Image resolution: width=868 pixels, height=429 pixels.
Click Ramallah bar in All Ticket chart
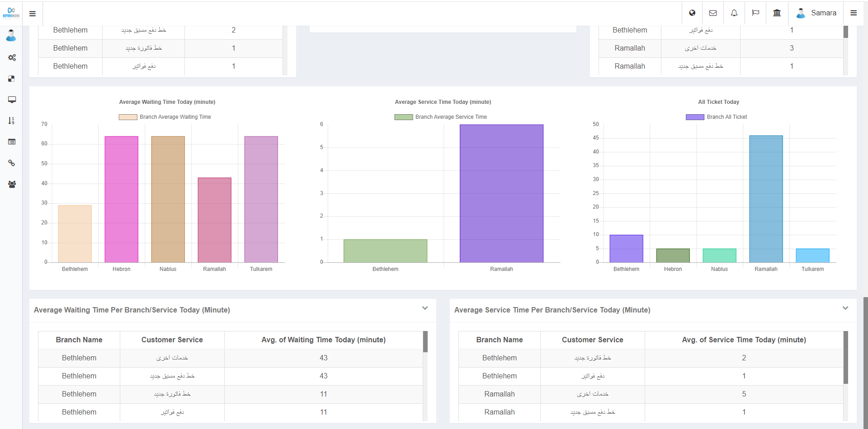[766, 199]
